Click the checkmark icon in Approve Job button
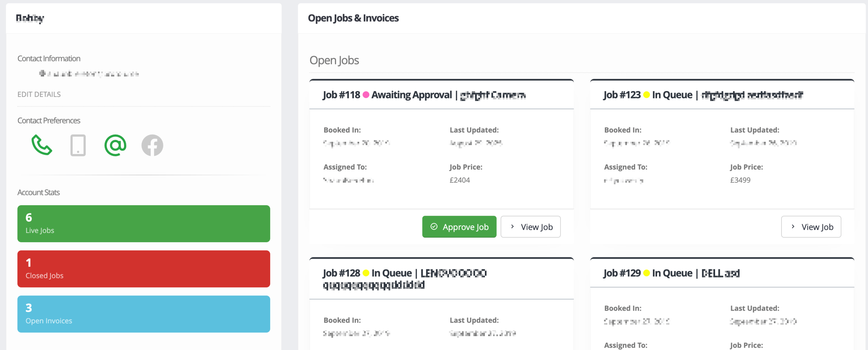This screenshot has height=350, width=868. (434, 227)
